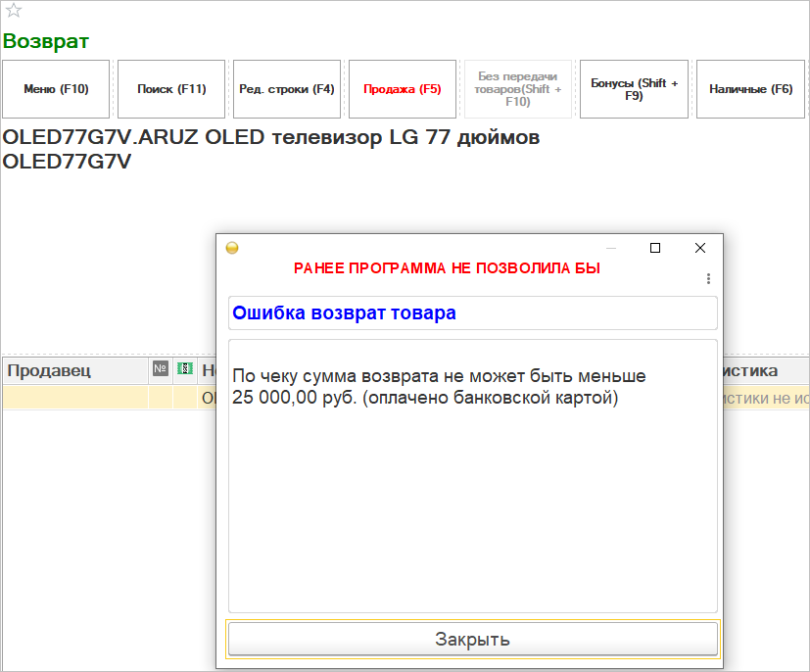Click the green money column header icon
This screenshot has width=810, height=672.
coord(185,369)
